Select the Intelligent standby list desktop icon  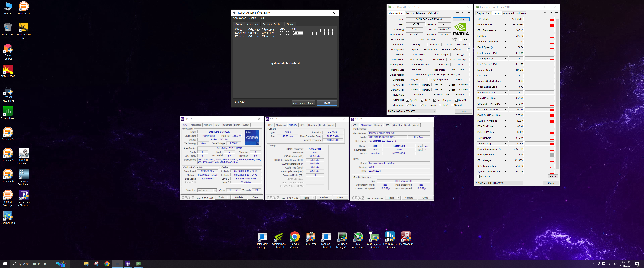coord(262,240)
